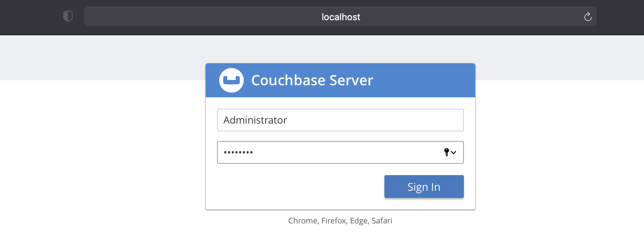Click the blue header banner's empty area
Image resolution: width=644 pixels, height=233 pixels.
tap(426, 80)
